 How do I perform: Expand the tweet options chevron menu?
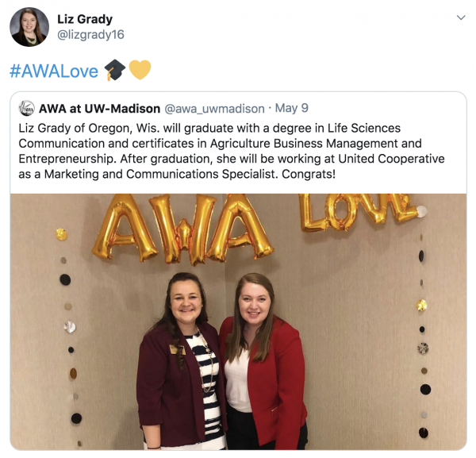pos(461,17)
